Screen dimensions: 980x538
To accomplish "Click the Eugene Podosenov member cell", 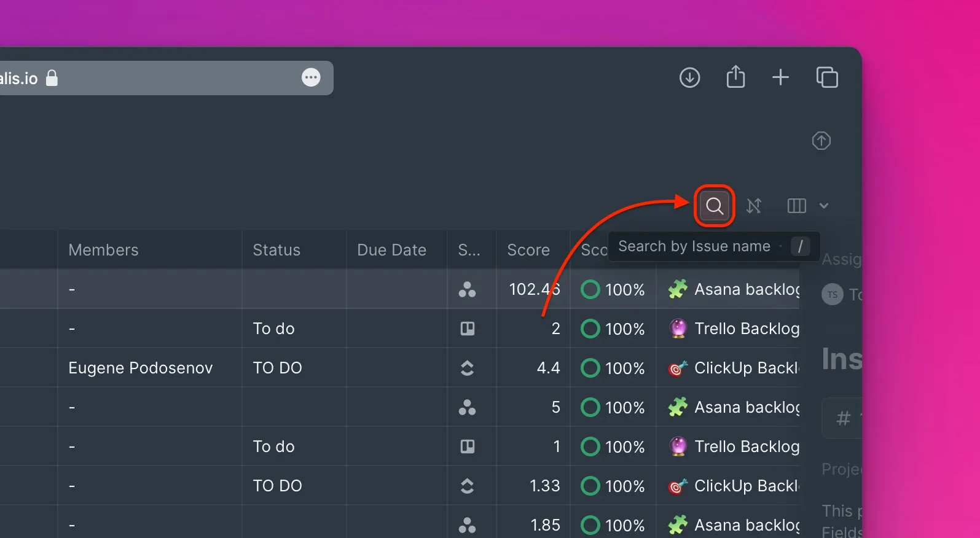I will click(141, 368).
